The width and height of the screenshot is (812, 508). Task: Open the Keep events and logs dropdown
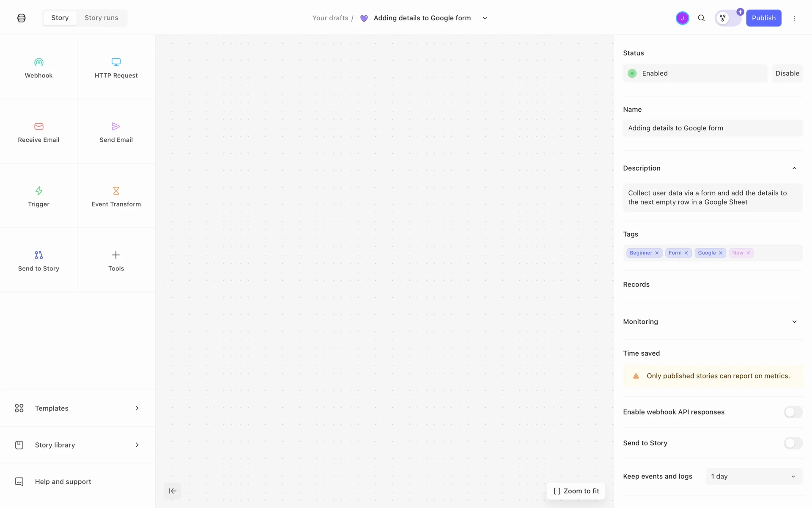[x=754, y=477]
